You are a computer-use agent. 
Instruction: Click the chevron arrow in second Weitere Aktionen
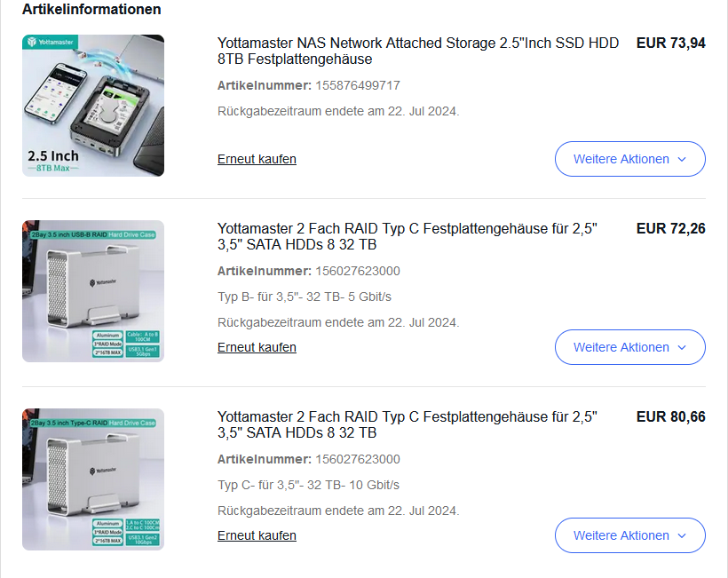682,348
